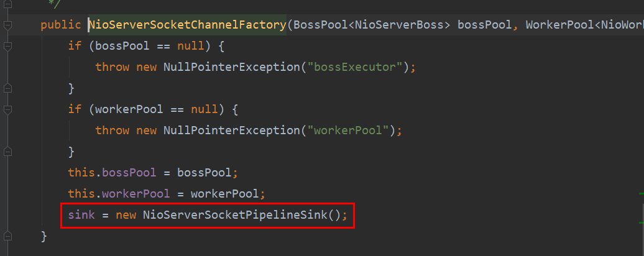Click the green change mark beside 'this.workerPool' line

(x=641, y=193)
